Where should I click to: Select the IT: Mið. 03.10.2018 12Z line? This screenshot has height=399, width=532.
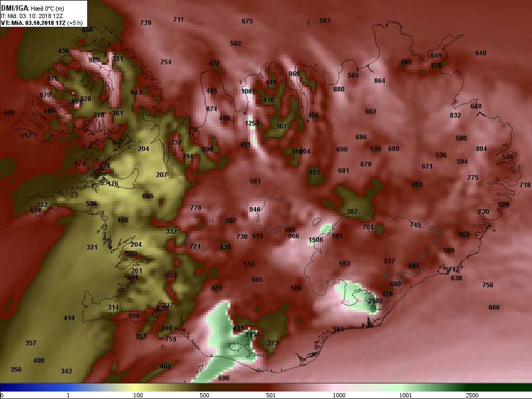31,16
